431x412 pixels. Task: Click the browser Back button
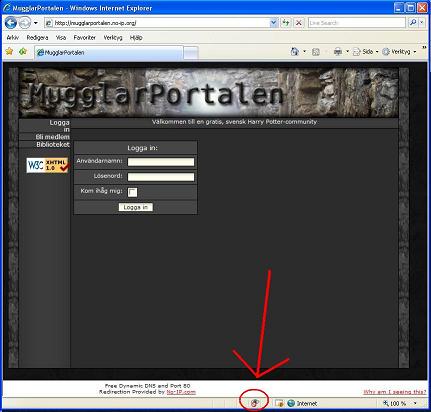[11, 23]
